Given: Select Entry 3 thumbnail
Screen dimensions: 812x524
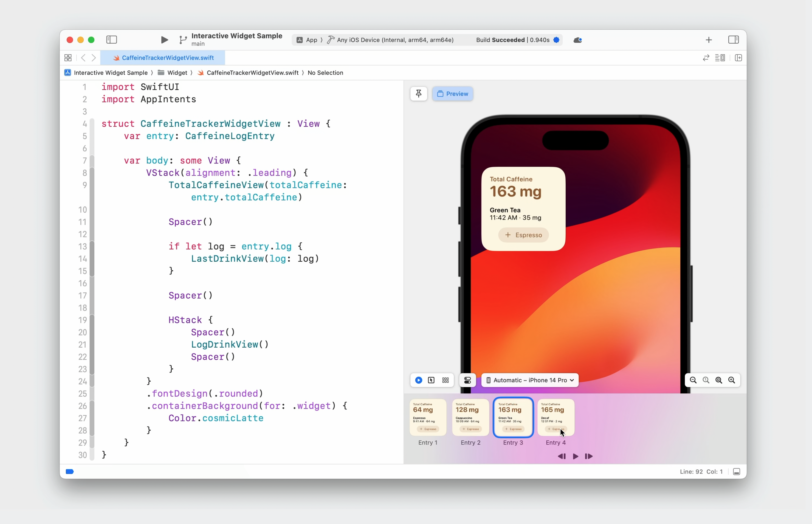Looking at the screenshot, I should (513, 418).
